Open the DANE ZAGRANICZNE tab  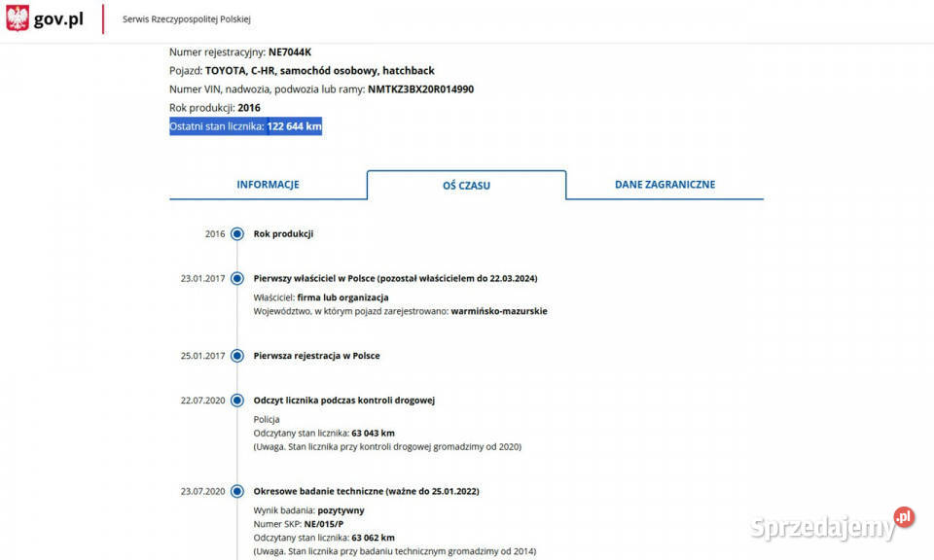(665, 185)
